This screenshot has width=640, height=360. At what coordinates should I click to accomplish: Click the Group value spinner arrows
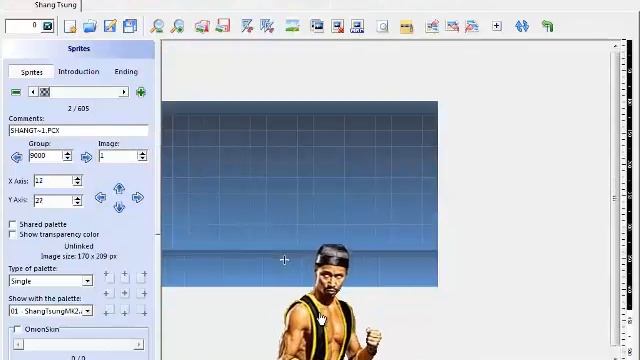pos(67,156)
